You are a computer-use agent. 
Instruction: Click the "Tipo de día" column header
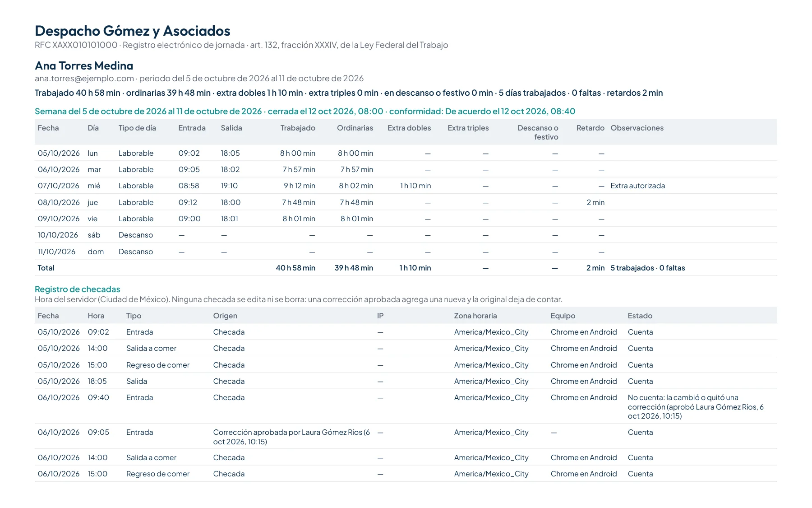(x=137, y=128)
